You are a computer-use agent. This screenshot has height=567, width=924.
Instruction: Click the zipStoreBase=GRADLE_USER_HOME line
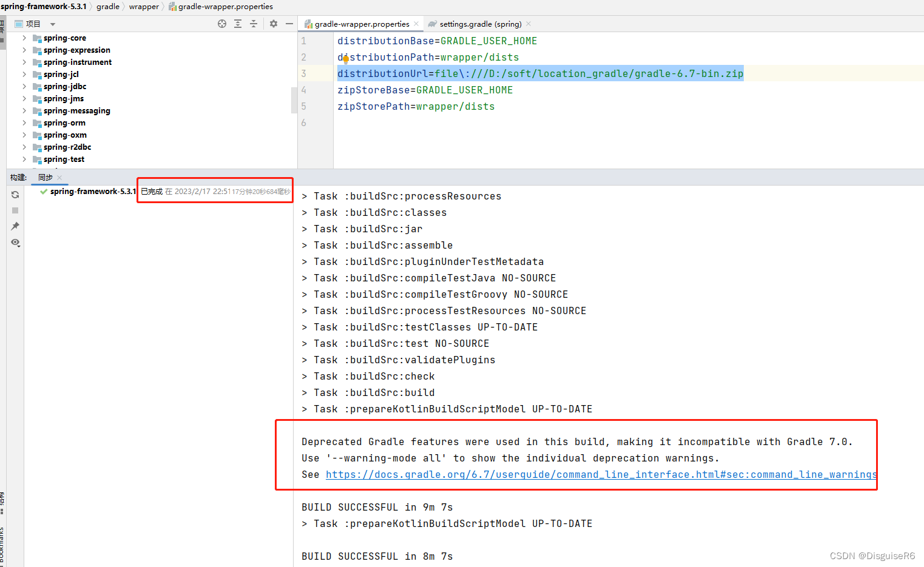click(x=425, y=90)
